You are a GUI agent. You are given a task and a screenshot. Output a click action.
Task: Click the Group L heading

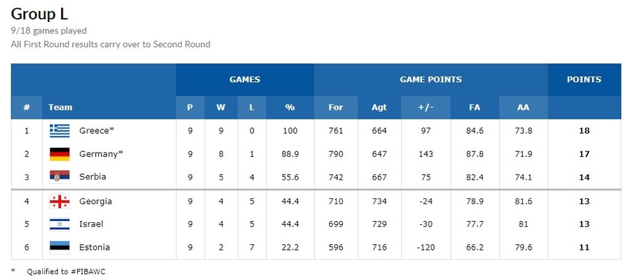tap(40, 13)
